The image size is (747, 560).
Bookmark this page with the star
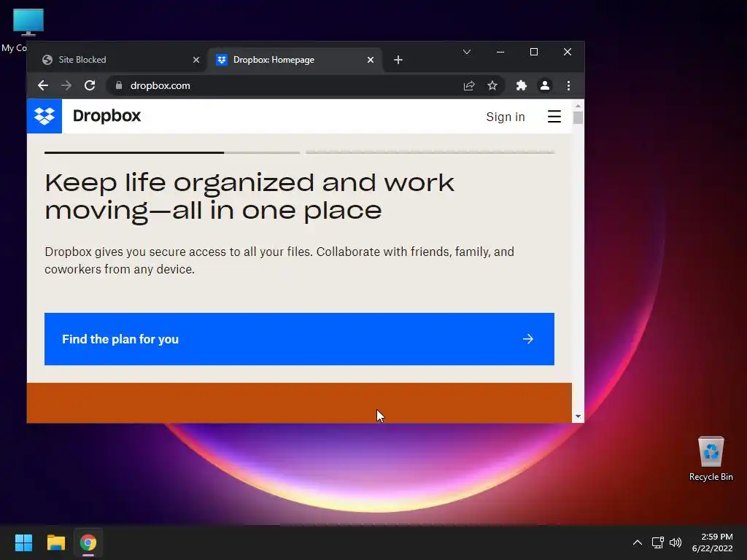click(492, 85)
